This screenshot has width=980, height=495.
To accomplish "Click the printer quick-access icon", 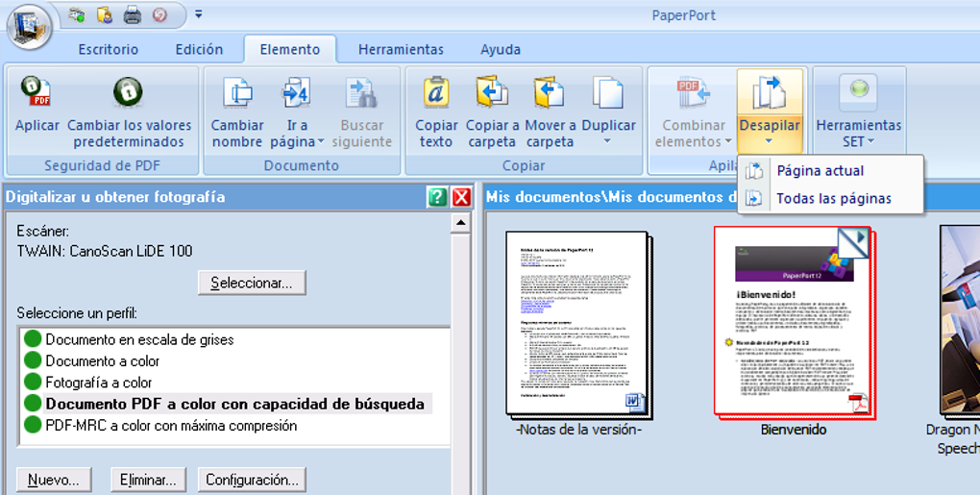I will click(x=132, y=14).
